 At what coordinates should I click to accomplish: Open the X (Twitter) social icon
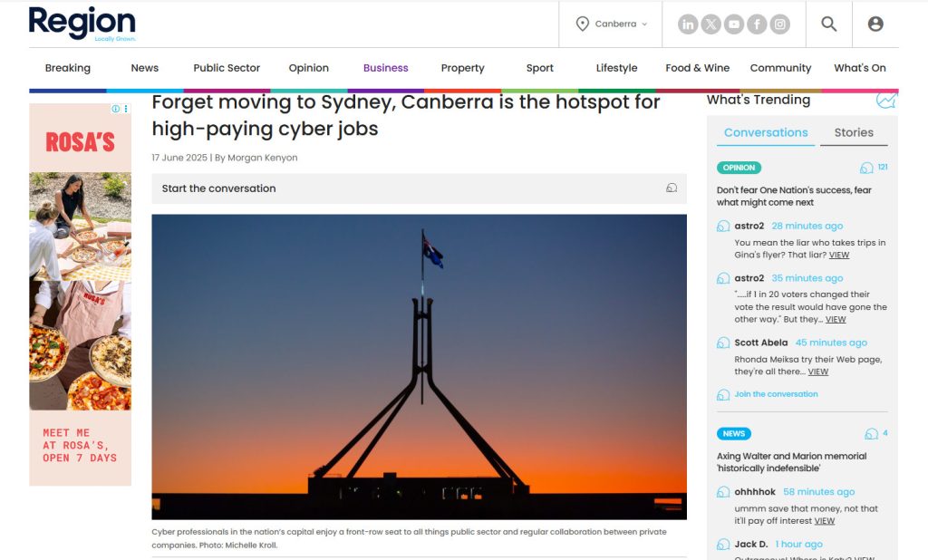coord(710,24)
